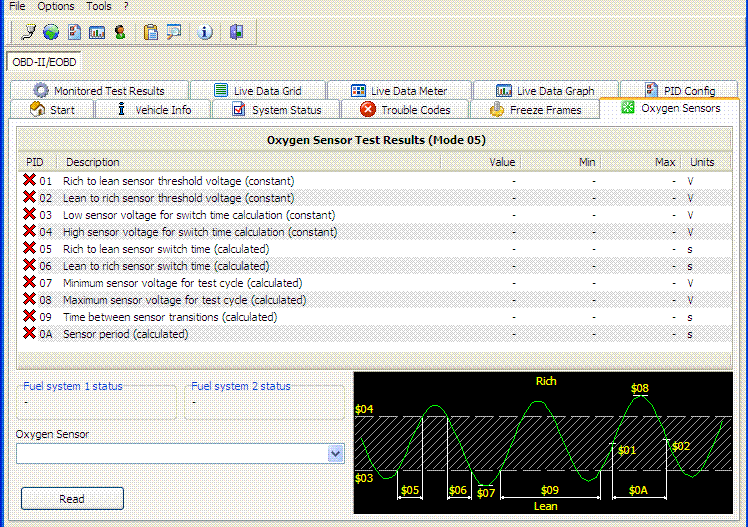
Task: Click the Units column header
Action: [x=706, y=162]
